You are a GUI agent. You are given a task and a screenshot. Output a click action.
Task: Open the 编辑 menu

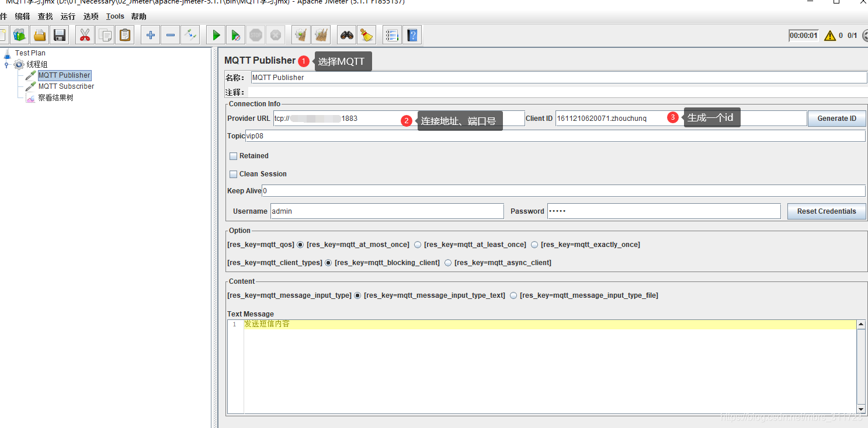[22, 16]
